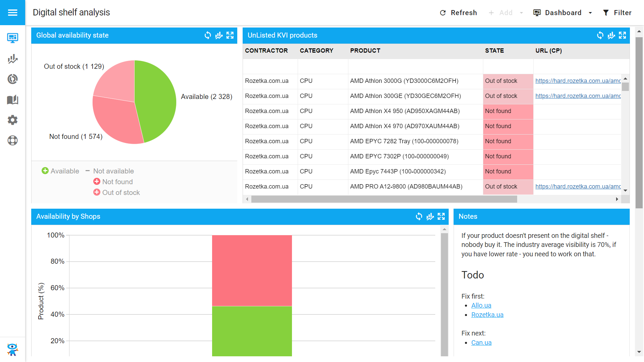Toggle the Not found legend series

(x=113, y=182)
